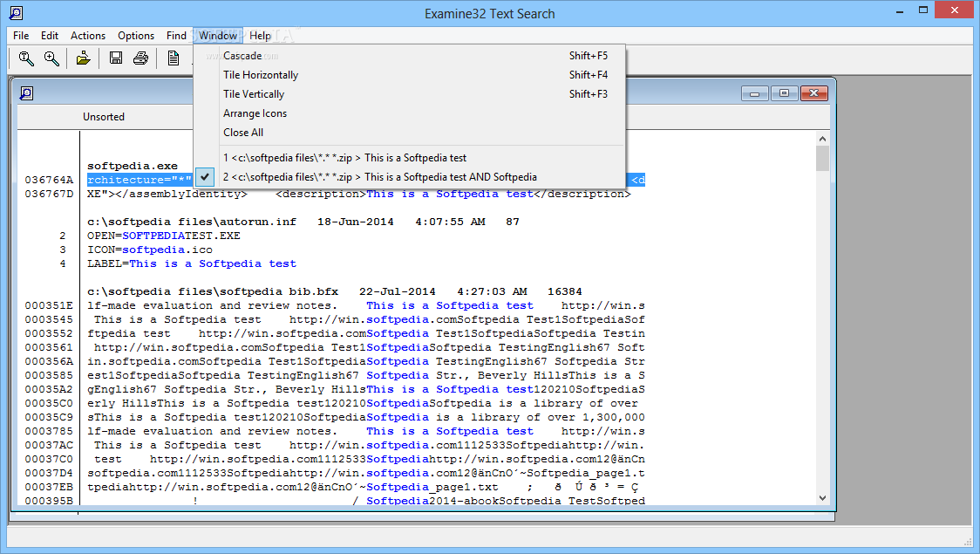
Task: Click the child window icon in the results title bar
Action: tap(26, 94)
